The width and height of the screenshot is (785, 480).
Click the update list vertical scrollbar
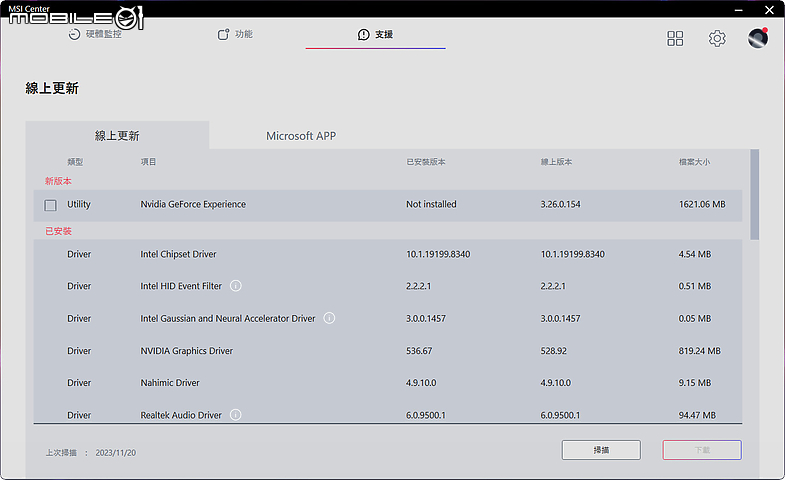tap(754, 195)
